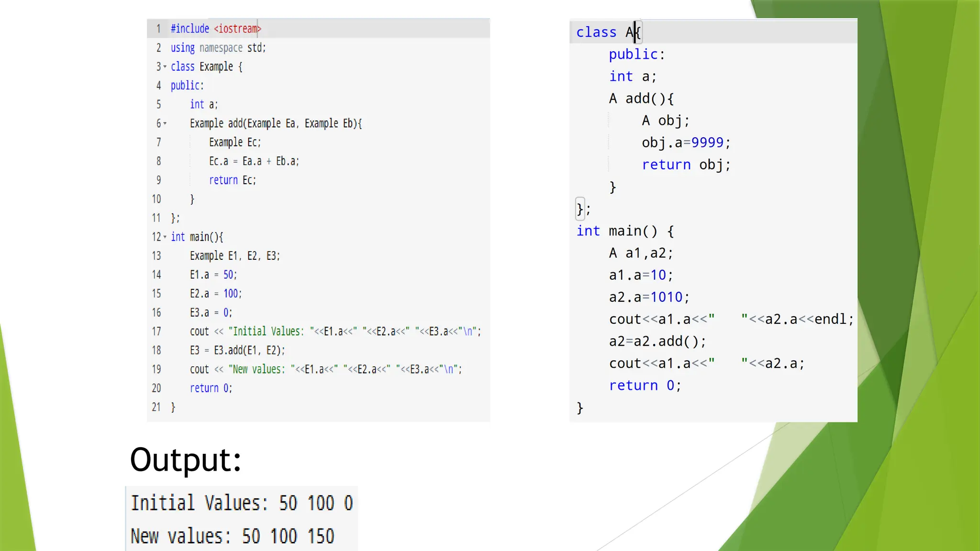Click 'E2.a = 100;' assignment line
The height and width of the screenshot is (551, 980).
216,294
